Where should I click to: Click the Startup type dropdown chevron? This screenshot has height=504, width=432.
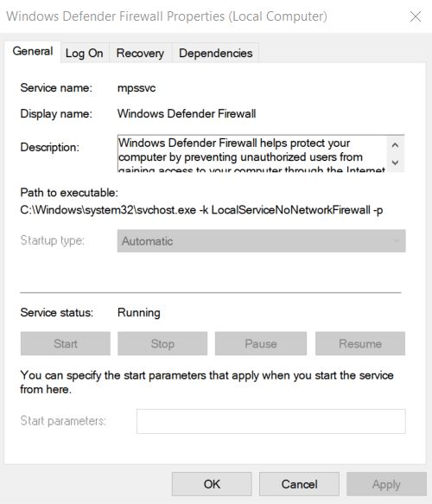tap(397, 240)
